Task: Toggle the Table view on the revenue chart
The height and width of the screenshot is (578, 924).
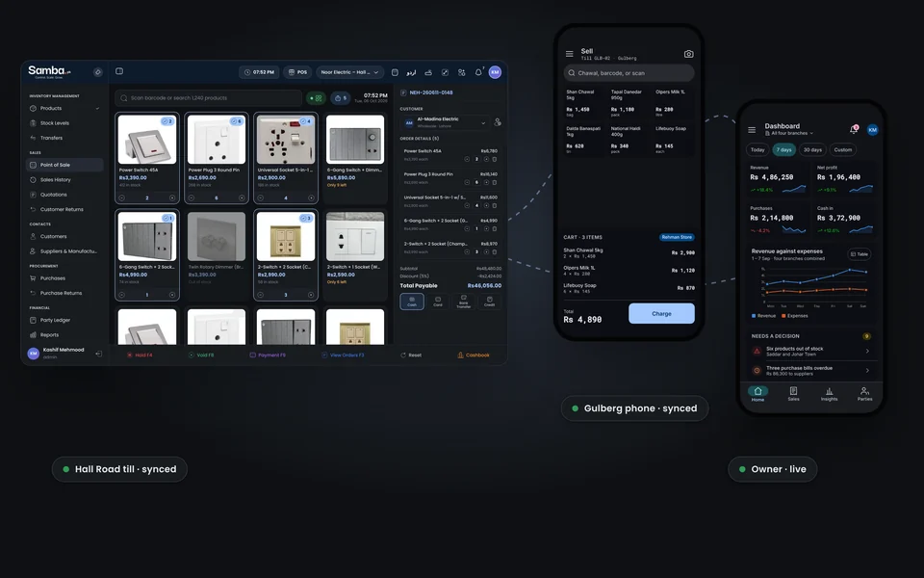Action: coord(860,254)
